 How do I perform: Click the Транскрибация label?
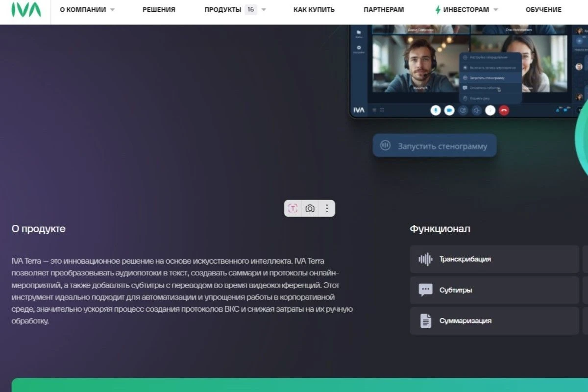(465, 259)
